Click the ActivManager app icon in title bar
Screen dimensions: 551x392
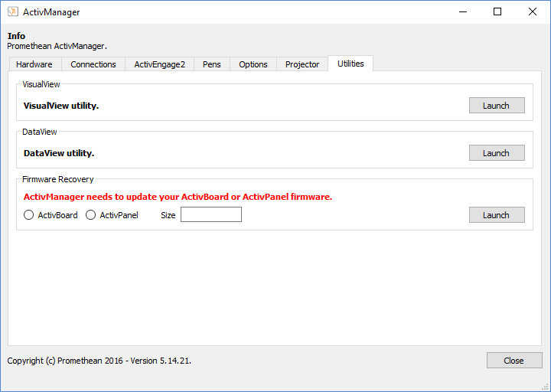(x=13, y=12)
